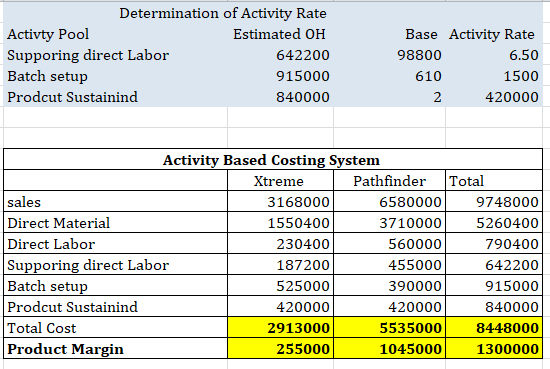Click the highlighted overall Total Cost 8448000
Screen dimensions: 550x369
(507, 328)
